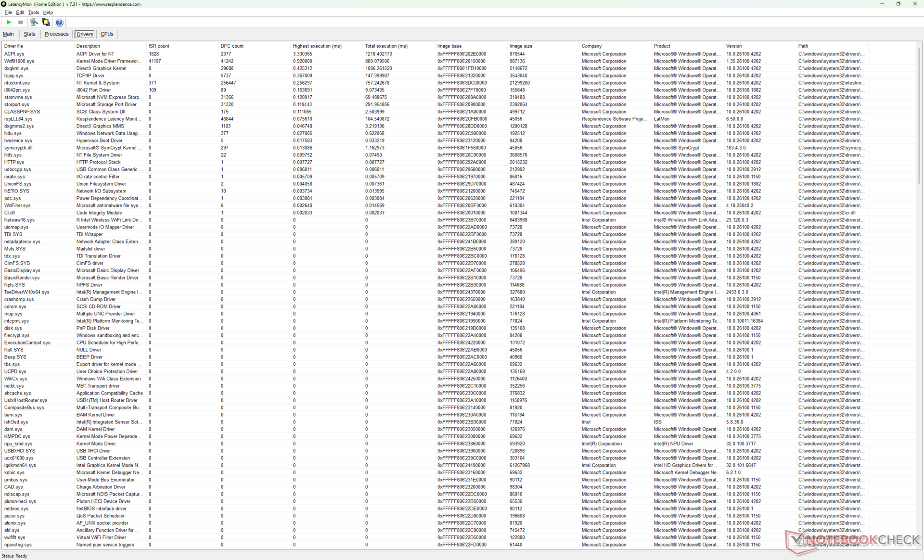The image size is (924, 560).
Task: Switch to the Processes tab
Action: 56,34
